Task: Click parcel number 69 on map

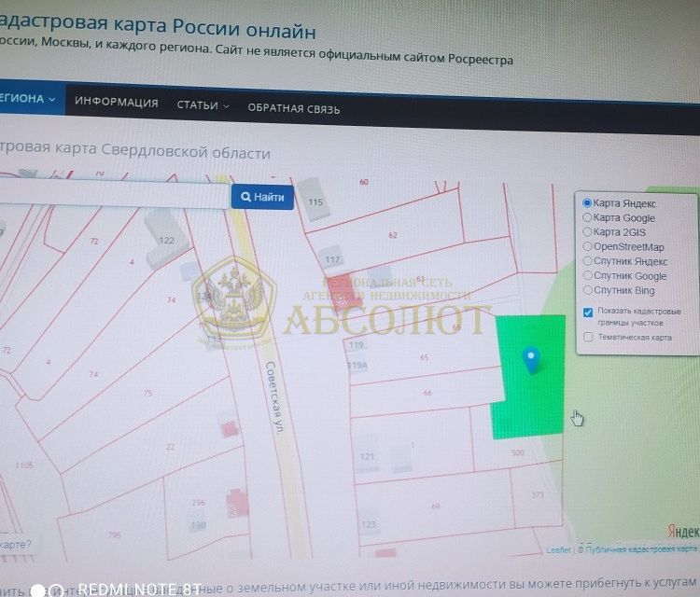Action: click(436, 506)
